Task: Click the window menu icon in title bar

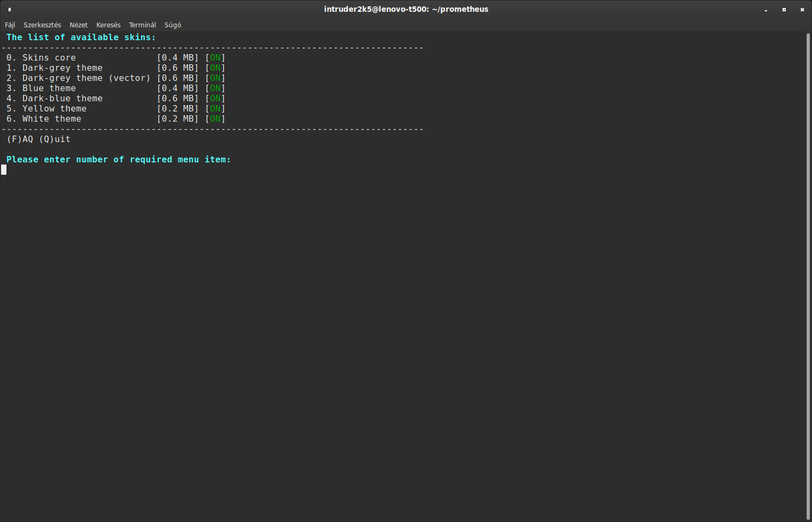Action: click(10, 9)
